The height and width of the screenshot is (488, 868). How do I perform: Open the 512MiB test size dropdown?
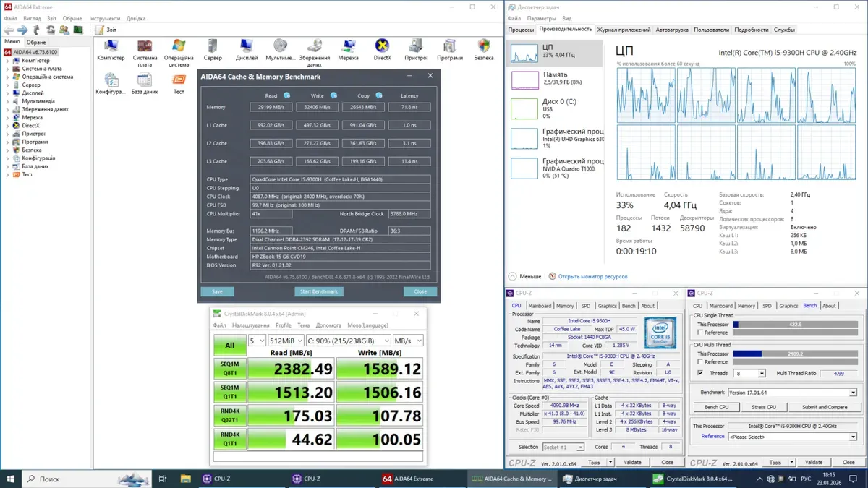point(285,341)
